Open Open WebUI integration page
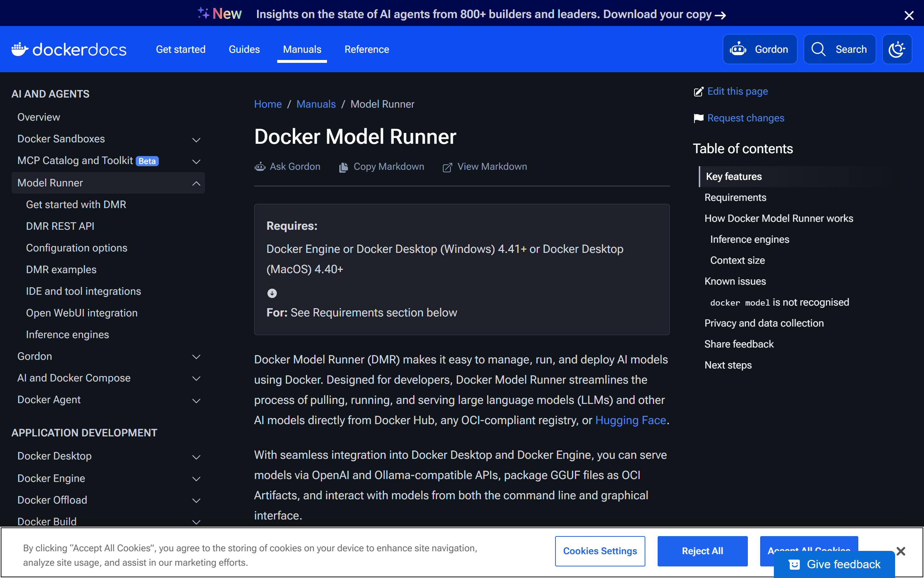This screenshot has width=924, height=578. 82,313
